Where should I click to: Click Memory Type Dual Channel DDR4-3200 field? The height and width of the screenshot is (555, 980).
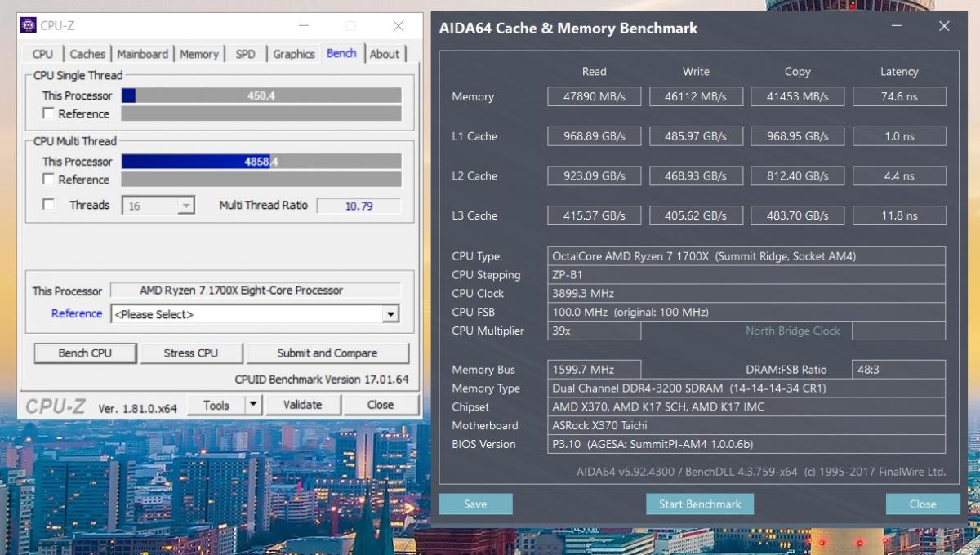pos(747,388)
